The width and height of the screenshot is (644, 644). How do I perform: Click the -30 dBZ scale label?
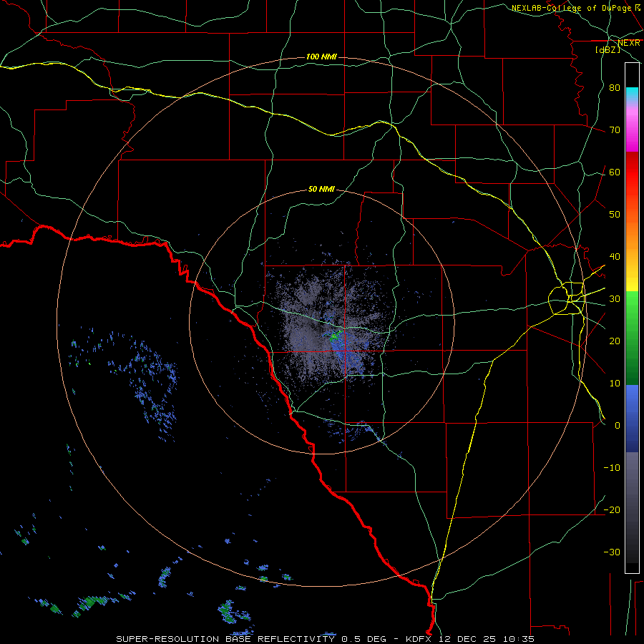coord(612,552)
